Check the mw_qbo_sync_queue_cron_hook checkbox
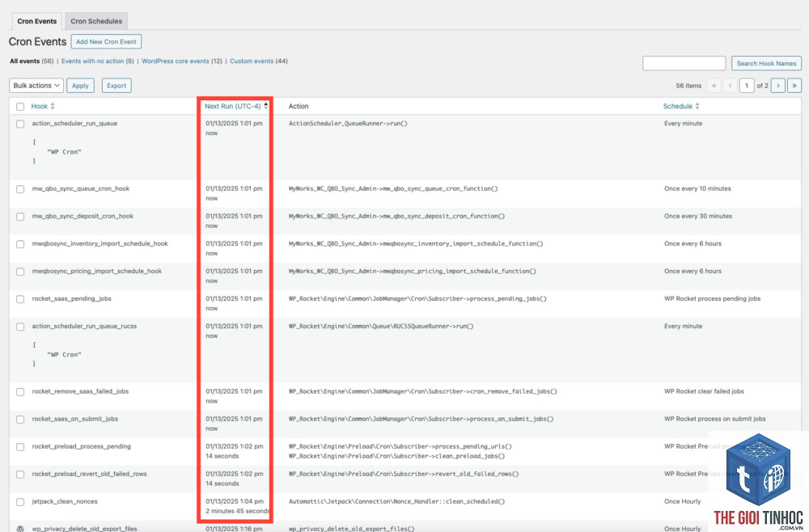 (20, 189)
